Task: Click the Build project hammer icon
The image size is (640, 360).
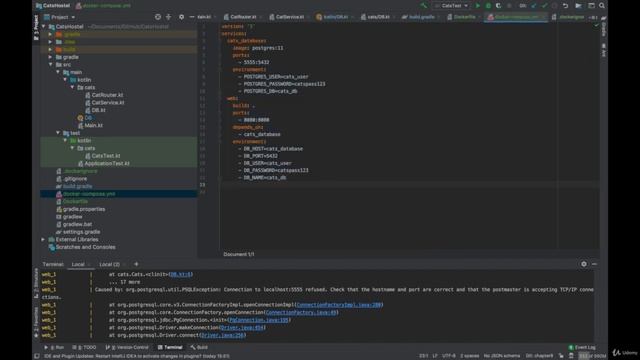Action: click(x=424, y=6)
